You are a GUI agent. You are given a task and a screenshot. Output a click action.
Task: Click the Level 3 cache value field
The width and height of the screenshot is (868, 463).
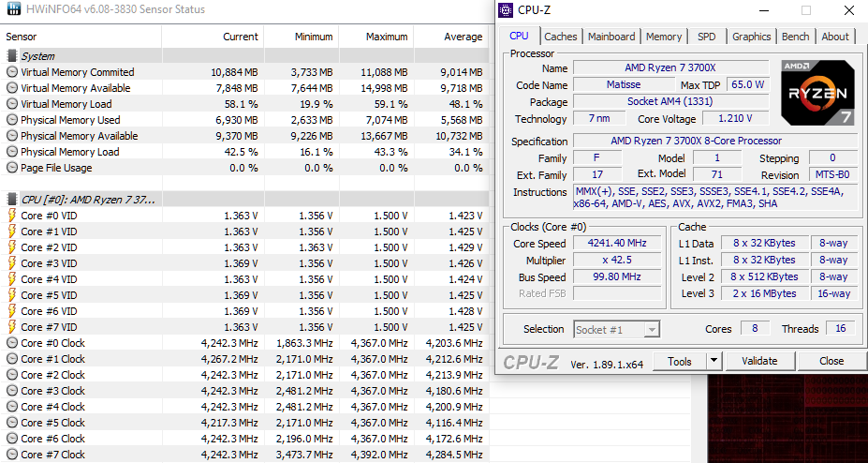(x=764, y=293)
